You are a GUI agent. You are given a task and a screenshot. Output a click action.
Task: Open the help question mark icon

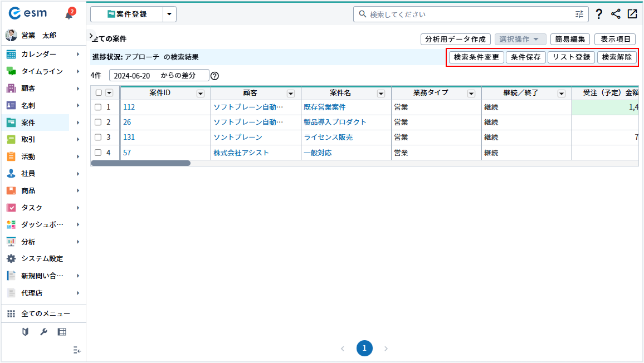599,14
